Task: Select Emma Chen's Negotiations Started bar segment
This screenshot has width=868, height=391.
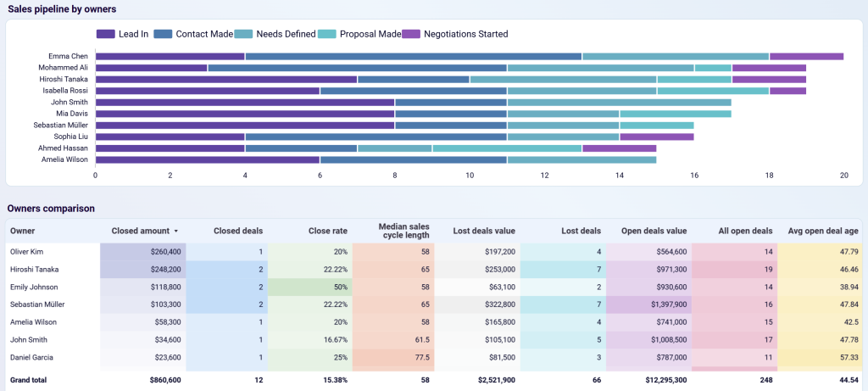Action: pyautogui.click(x=806, y=56)
